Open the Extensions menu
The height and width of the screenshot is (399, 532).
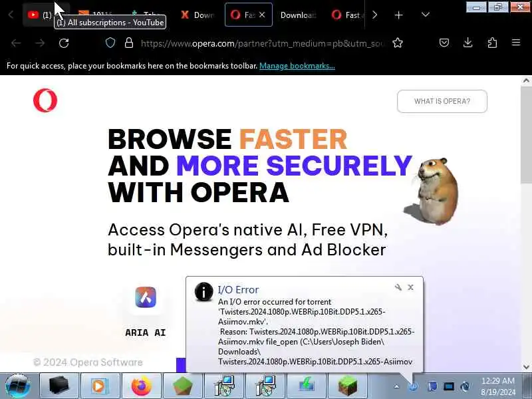[x=492, y=43]
